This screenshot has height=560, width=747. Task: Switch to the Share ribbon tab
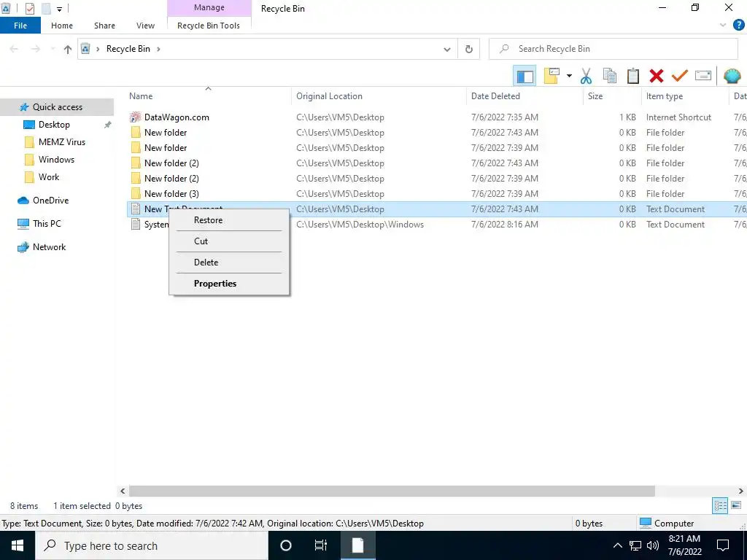click(104, 26)
